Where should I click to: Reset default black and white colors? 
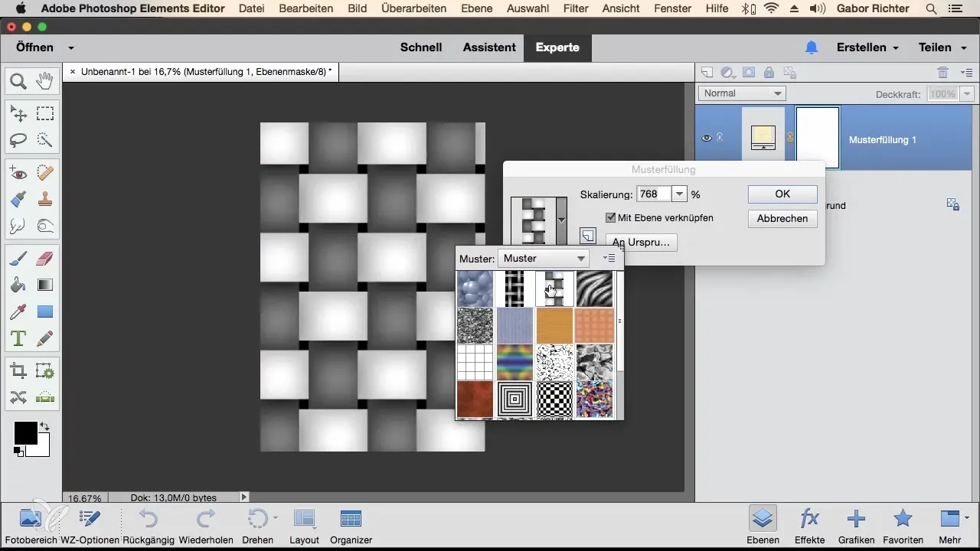[18, 452]
